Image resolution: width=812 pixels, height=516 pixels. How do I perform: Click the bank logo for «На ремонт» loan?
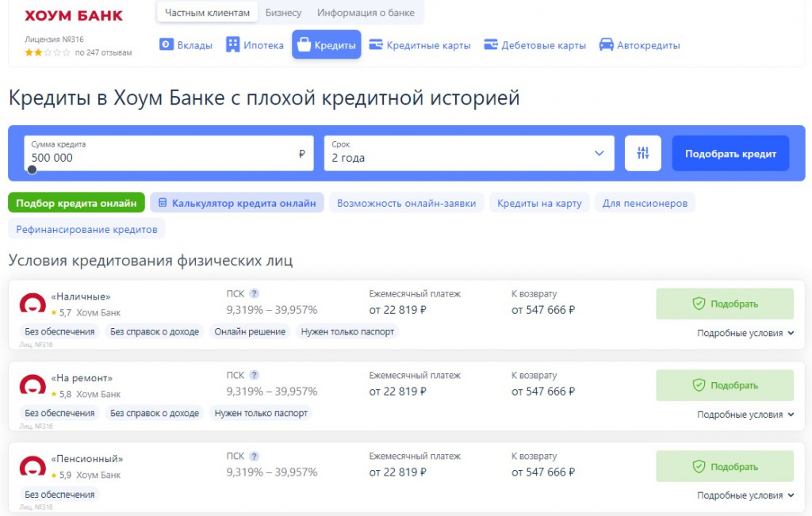click(x=33, y=385)
